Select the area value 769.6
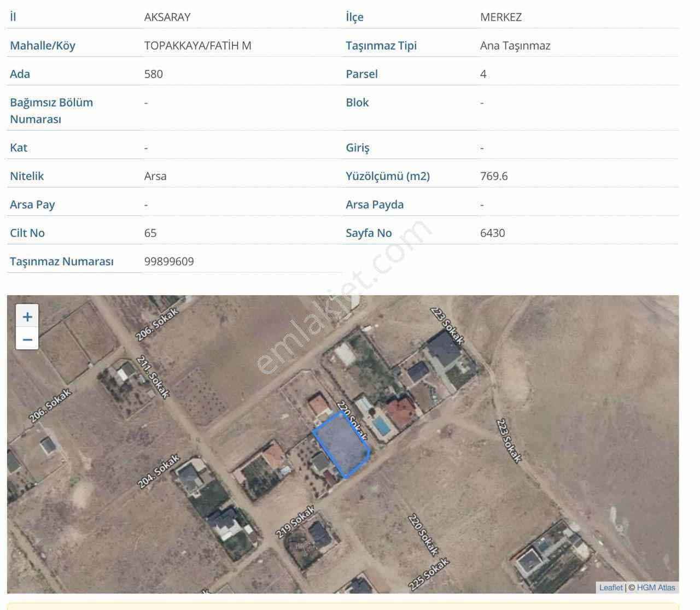700x610 pixels. pos(494,176)
